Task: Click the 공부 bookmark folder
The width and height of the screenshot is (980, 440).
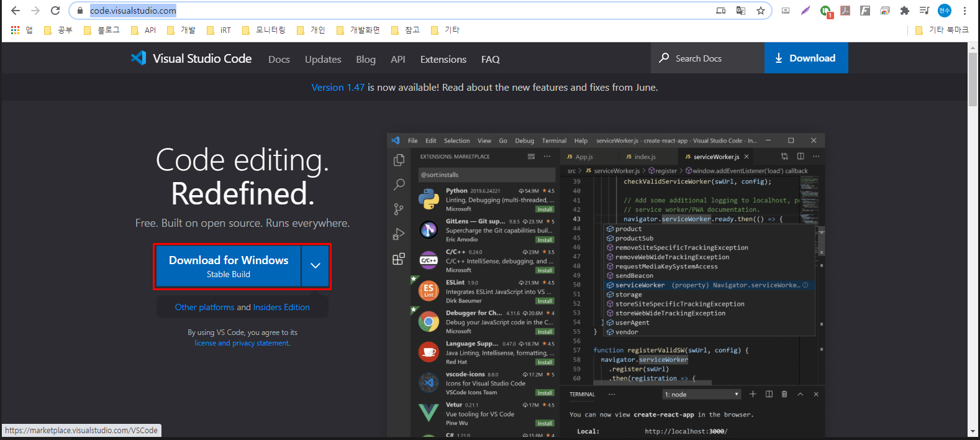Action: pos(58,30)
